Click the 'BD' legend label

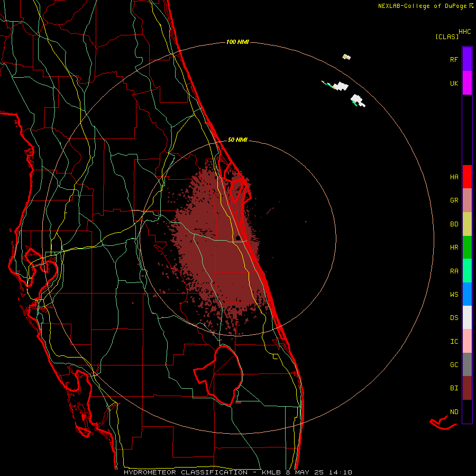pos(454,224)
